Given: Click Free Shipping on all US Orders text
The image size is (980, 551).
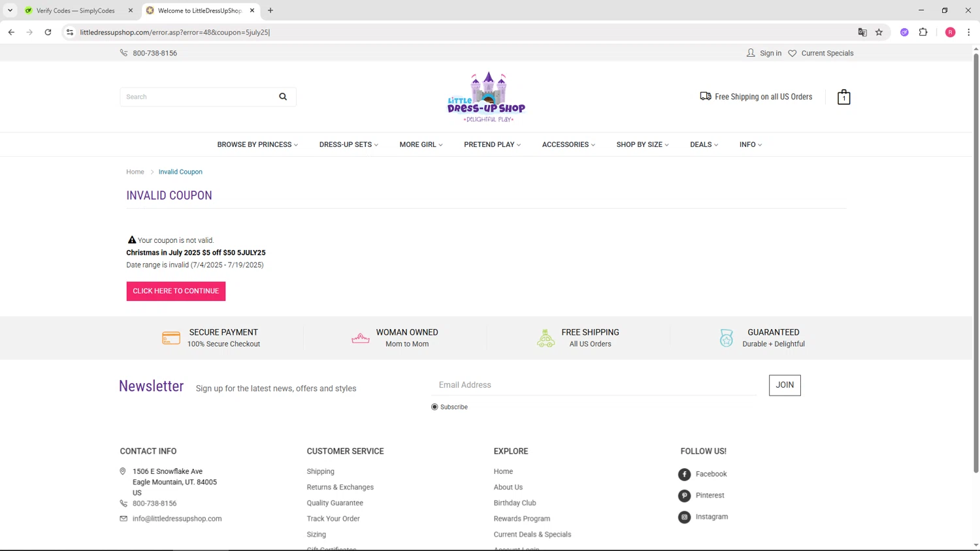Looking at the screenshot, I should 763,97.
